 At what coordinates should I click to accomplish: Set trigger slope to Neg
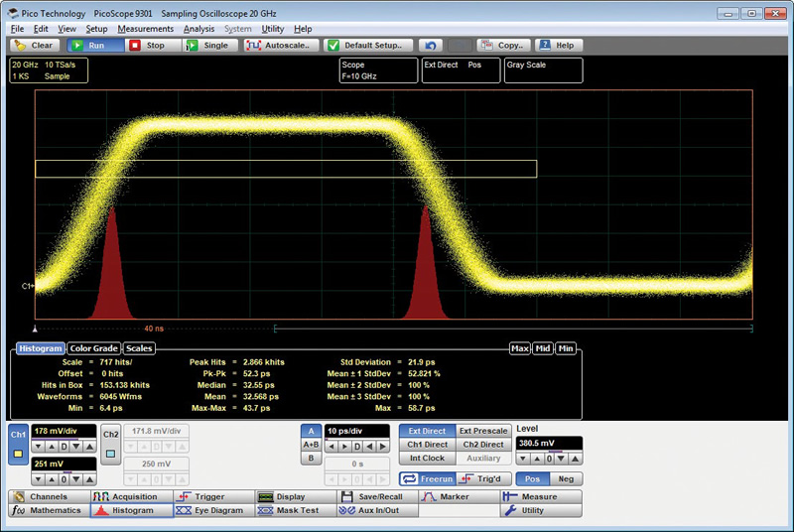[566, 478]
